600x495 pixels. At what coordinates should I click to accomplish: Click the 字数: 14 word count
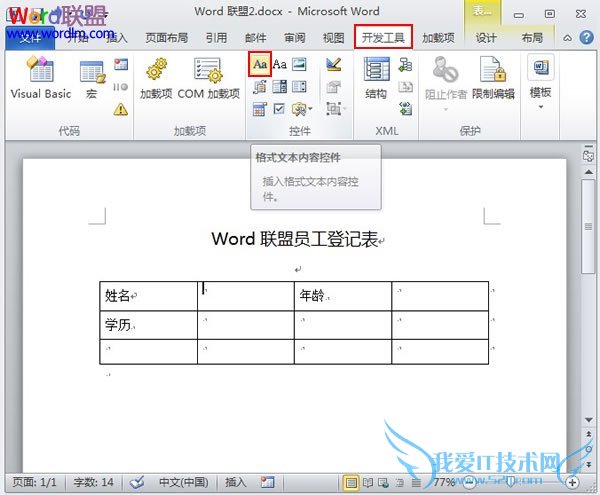[93, 482]
